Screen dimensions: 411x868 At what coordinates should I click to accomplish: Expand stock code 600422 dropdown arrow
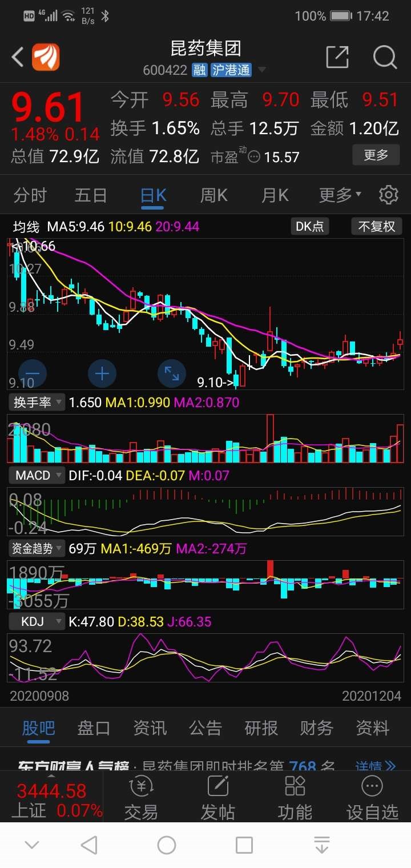(262, 70)
